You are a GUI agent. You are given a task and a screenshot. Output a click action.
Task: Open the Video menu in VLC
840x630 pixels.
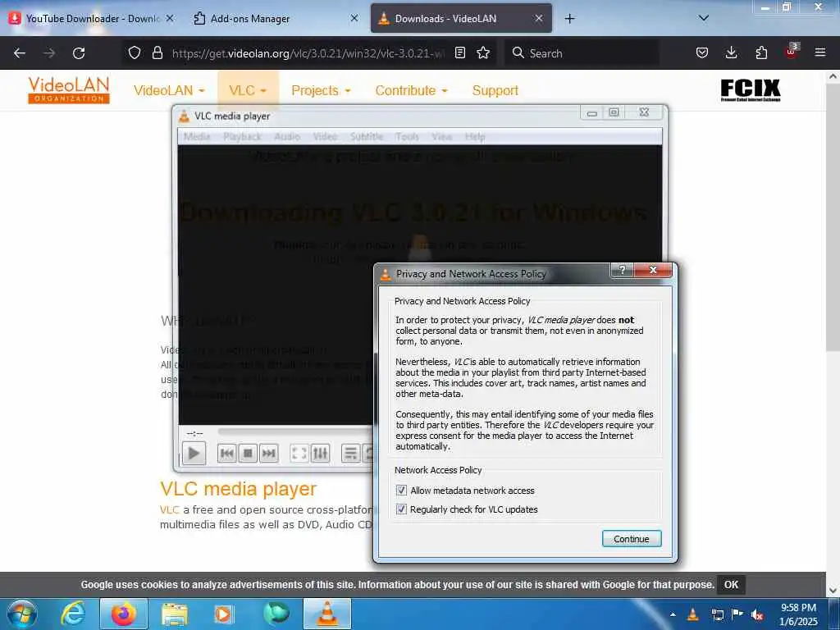click(325, 137)
